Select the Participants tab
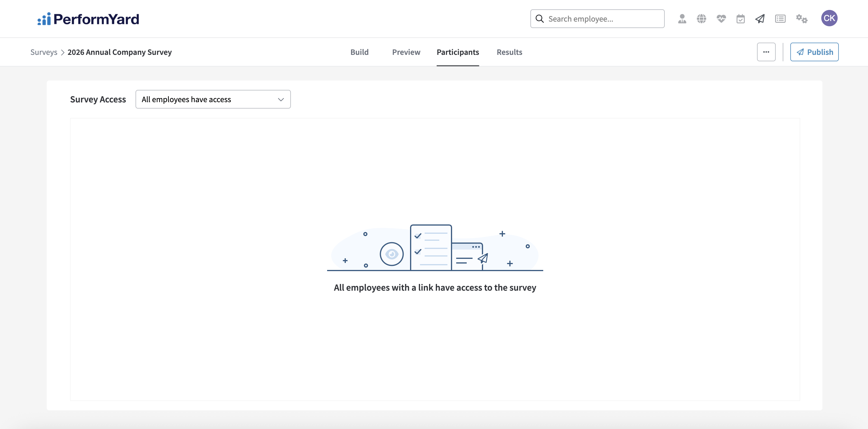 click(x=458, y=52)
